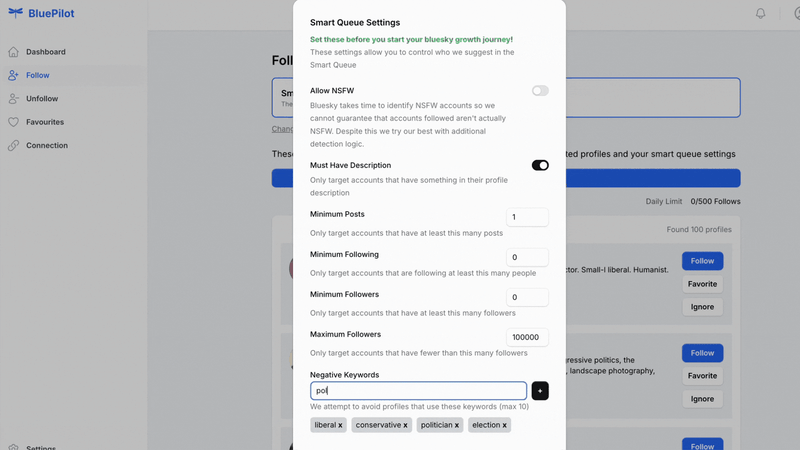Click Favorite on Small-l liberal profile

702,284
